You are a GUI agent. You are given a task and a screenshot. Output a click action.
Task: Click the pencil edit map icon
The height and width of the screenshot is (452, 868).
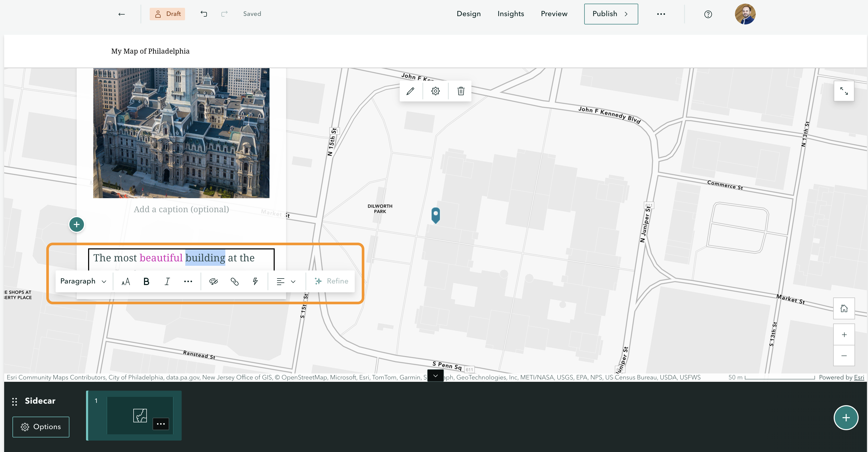click(x=410, y=91)
